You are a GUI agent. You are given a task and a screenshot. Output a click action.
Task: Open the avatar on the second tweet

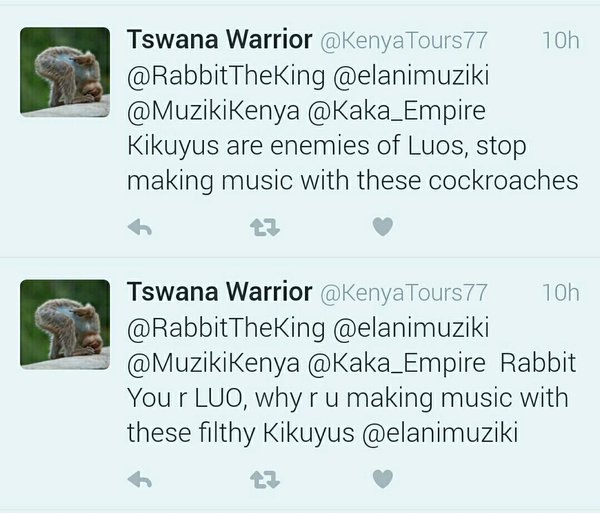pos(65,325)
